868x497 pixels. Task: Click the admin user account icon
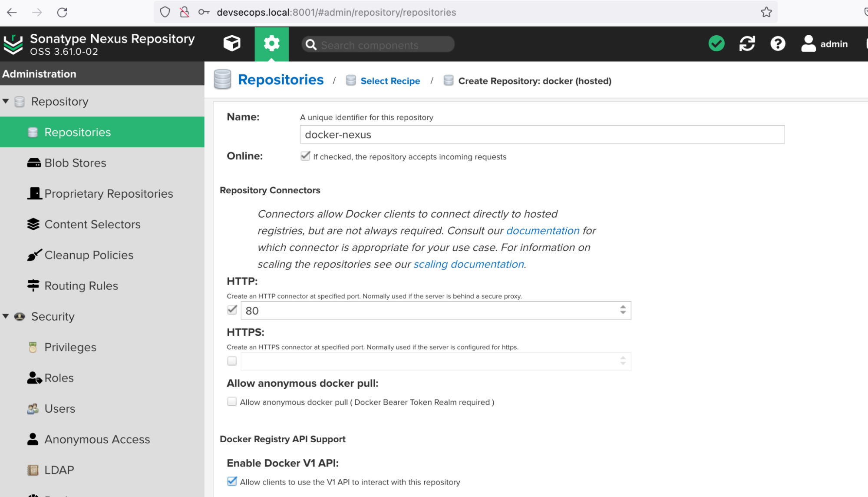coord(808,43)
